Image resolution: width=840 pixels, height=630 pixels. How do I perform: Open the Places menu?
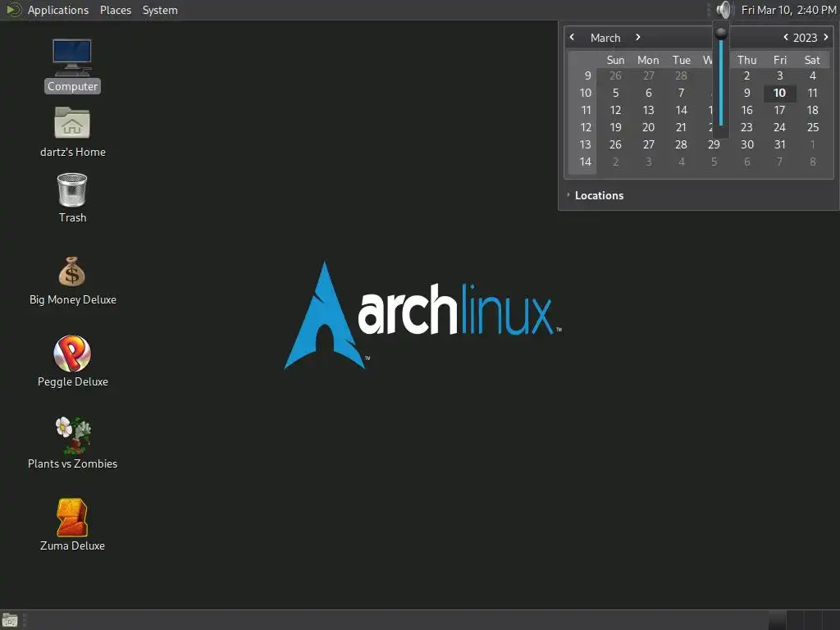click(x=115, y=10)
